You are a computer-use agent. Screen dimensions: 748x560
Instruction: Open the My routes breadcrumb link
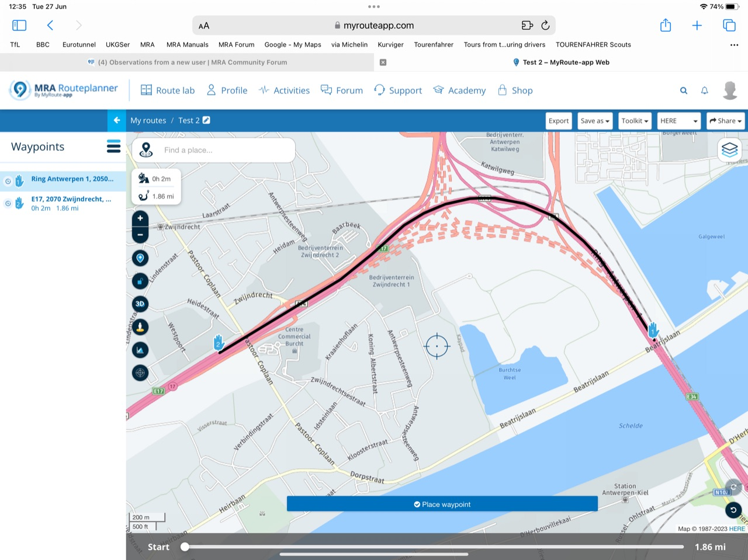coord(148,120)
